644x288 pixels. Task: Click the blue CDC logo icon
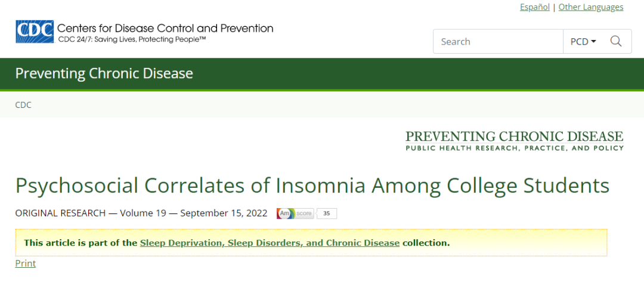35,32
